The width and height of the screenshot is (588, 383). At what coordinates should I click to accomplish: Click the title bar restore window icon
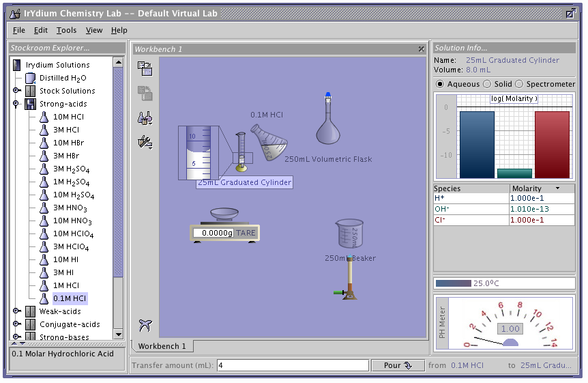pyautogui.click(x=570, y=14)
